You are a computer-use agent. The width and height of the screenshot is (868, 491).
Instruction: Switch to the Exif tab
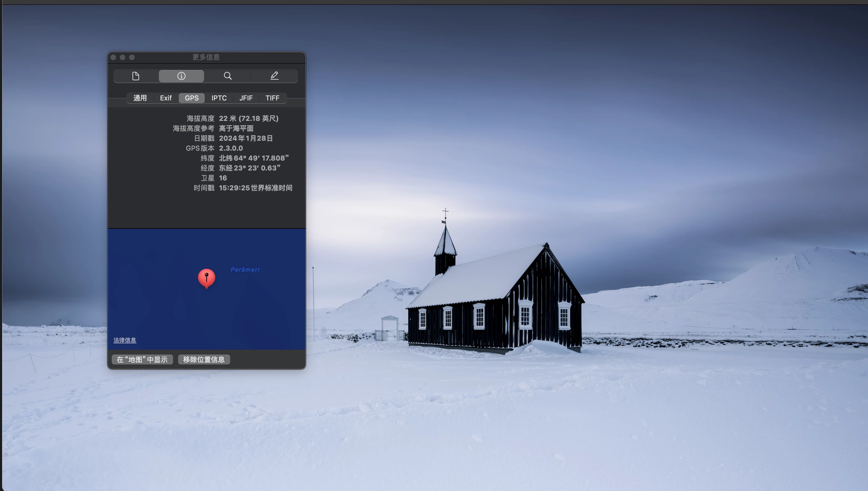(166, 98)
